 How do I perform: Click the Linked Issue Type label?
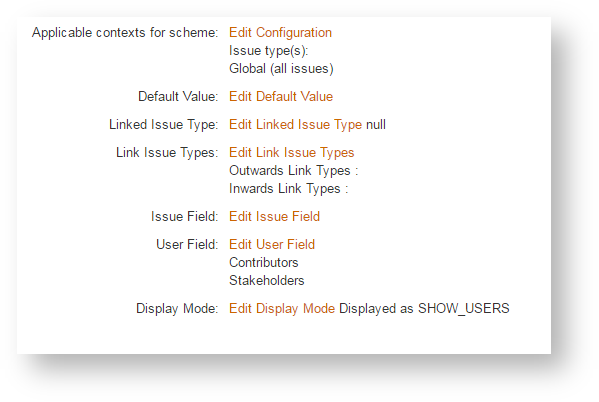pos(164,125)
